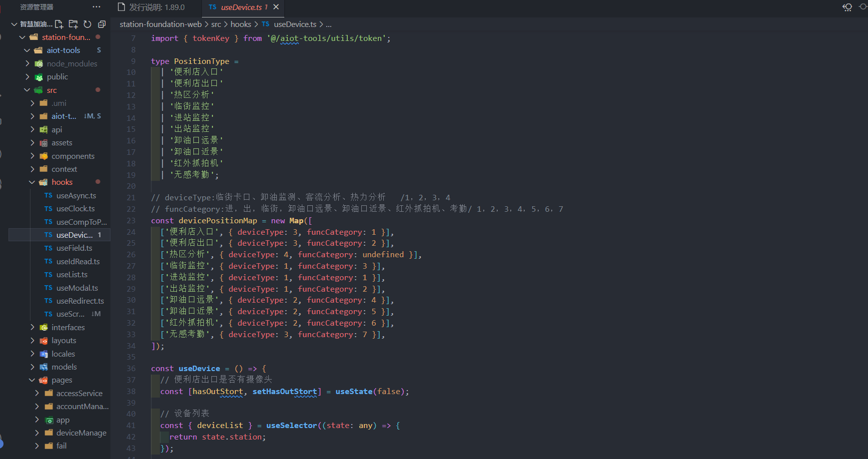Viewport: 868px width, 459px height.
Task: Expand the locales folder
Action: tap(32, 354)
